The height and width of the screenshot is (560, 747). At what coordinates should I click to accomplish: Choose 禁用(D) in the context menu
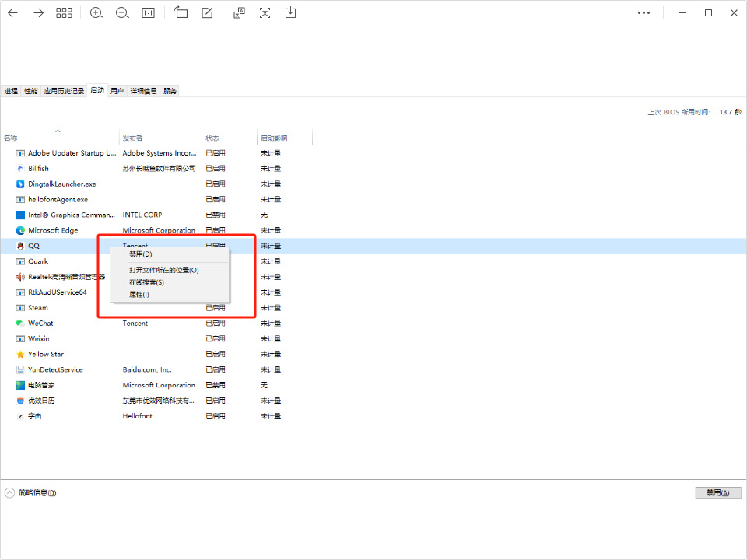coord(170,254)
